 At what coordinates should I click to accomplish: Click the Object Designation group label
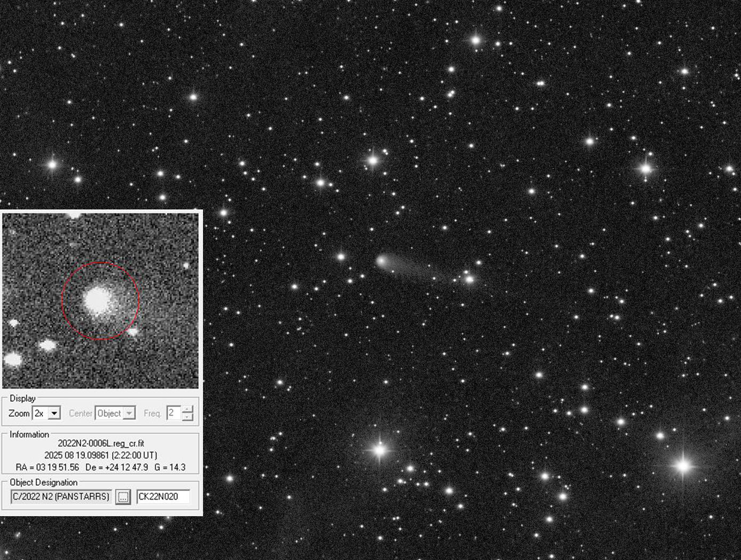click(x=44, y=483)
